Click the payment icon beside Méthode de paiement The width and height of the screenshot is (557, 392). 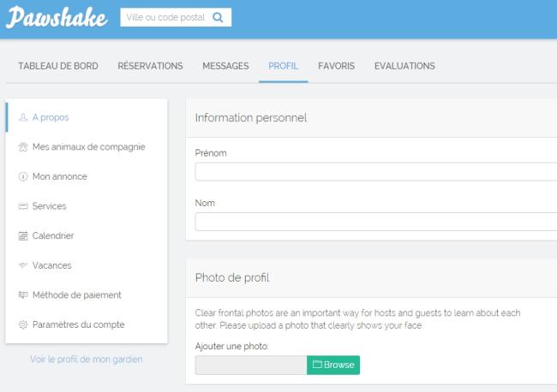[x=23, y=295]
